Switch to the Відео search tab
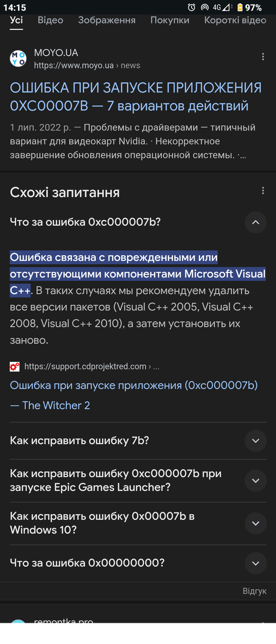 [x=50, y=20]
